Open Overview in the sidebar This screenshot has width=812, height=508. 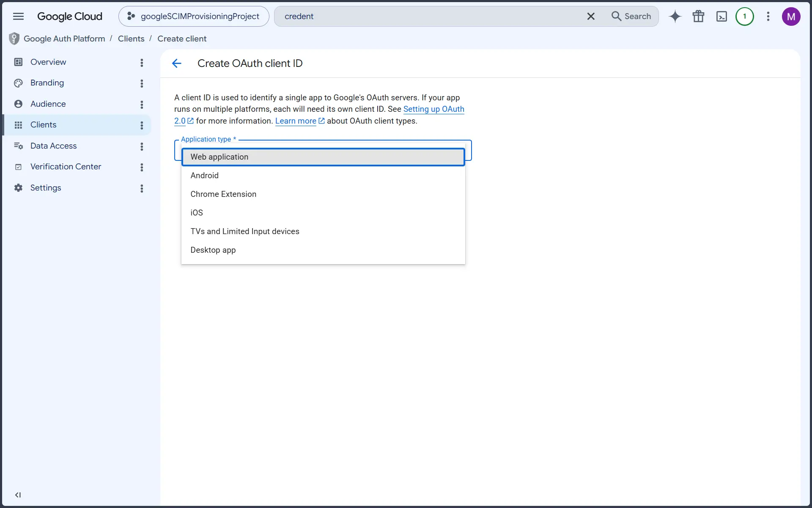pos(77,62)
